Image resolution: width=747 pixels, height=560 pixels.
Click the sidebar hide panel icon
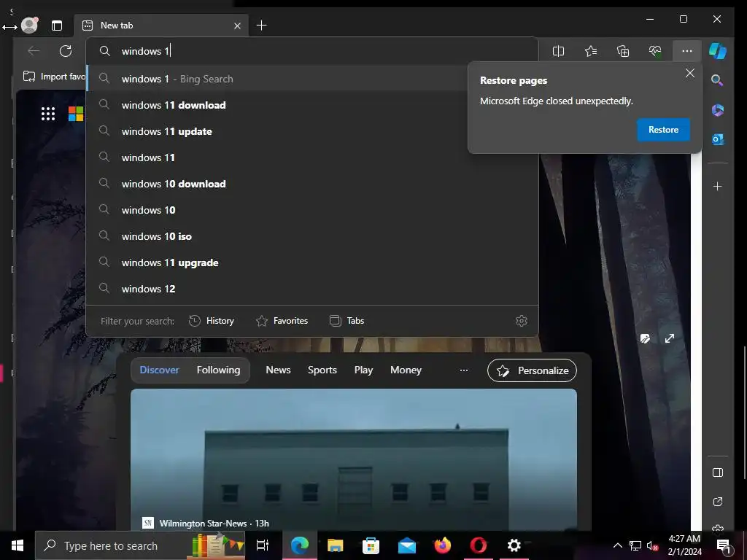click(718, 472)
